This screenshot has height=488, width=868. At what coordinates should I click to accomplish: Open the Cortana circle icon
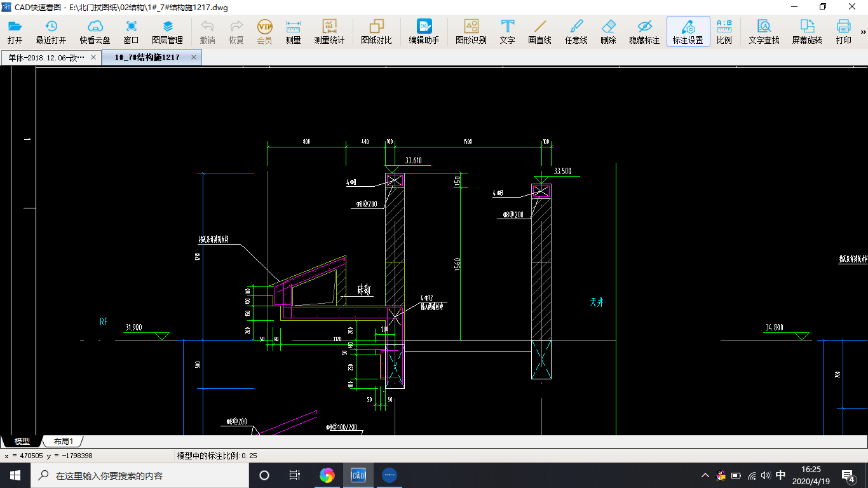pos(264,475)
